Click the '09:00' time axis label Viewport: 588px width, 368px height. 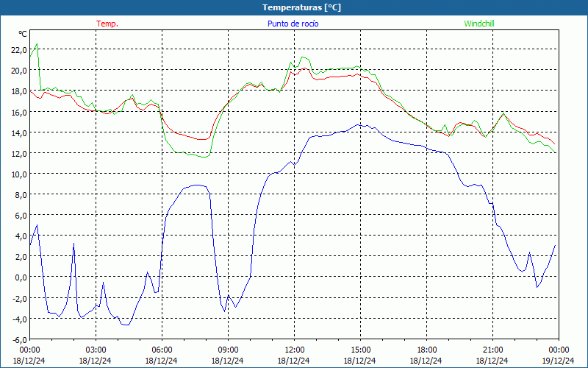click(228, 350)
